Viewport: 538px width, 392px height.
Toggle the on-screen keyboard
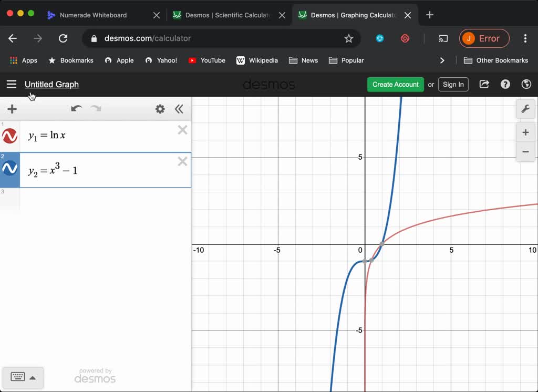[x=18, y=377]
